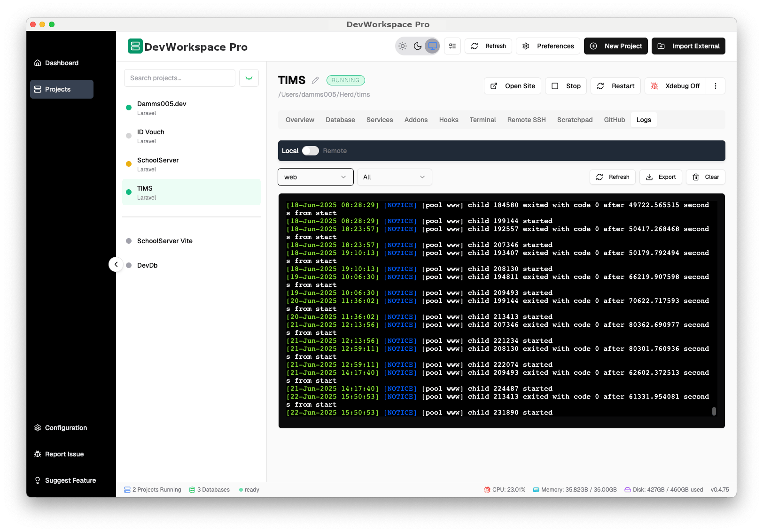This screenshot has width=763, height=532.
Task: Select the monitor icon for system theme
Action: coord(432,46)
